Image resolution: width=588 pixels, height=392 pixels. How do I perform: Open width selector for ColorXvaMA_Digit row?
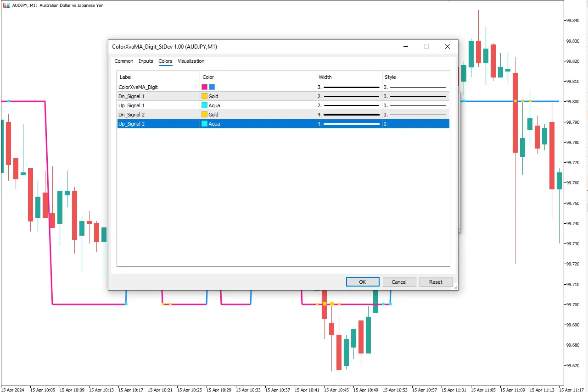(349, 87)
